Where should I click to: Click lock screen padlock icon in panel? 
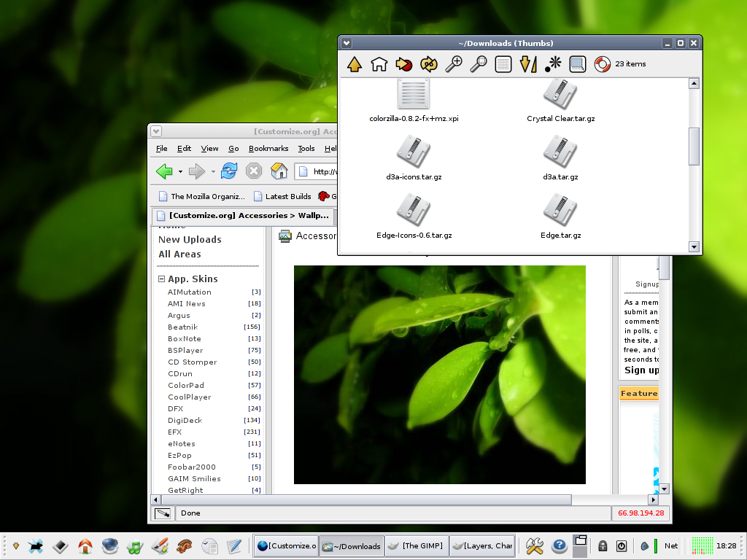(x=603, y=546)
